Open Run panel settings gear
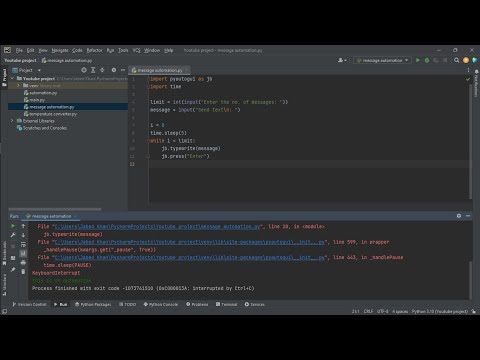 click(459, 216)
